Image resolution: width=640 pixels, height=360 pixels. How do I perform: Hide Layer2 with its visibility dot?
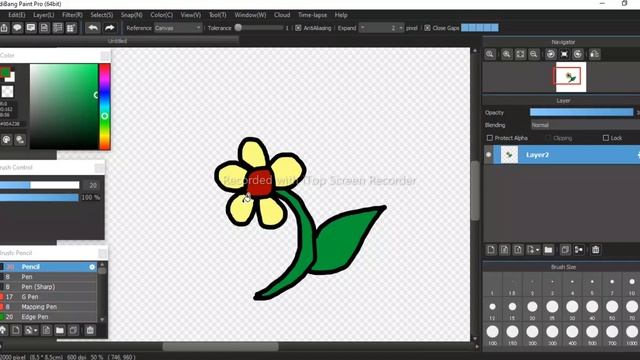pos(489,155)
